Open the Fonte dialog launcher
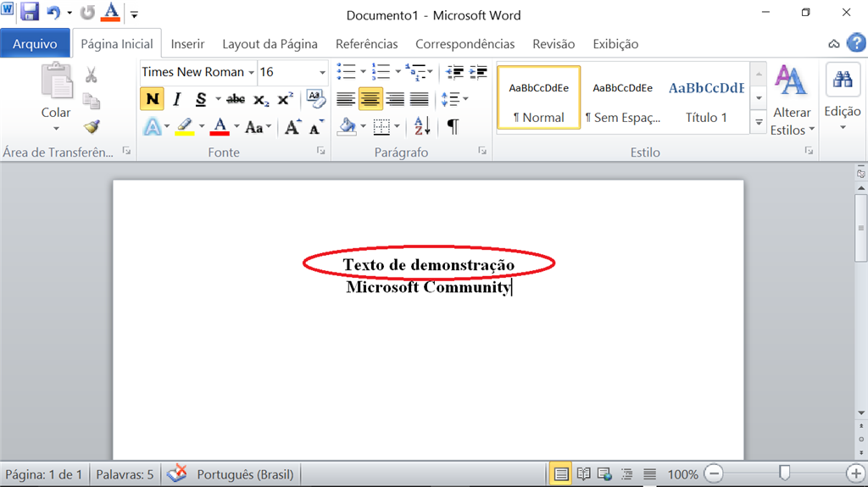The height and width of the screenshot is (487, 868). point(320,151)
